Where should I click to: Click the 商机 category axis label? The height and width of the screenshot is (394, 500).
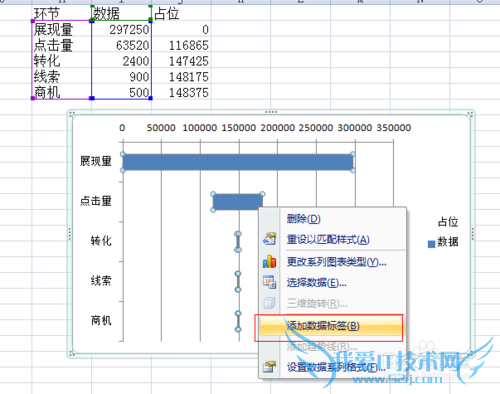[101, 320]
